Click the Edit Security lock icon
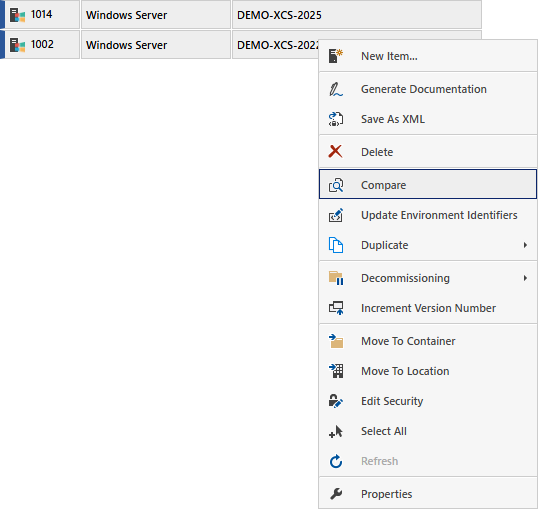 336,401
